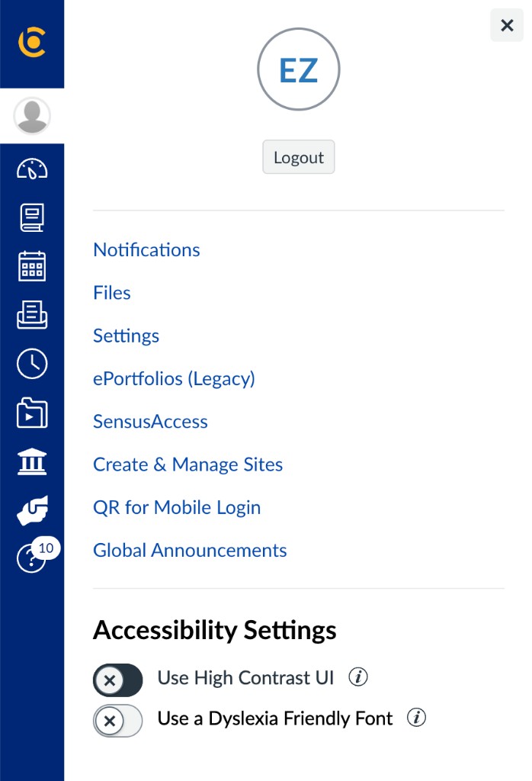532x781 pixels.
Task: Open Global Announcements link
Action: click(x=190, y=550)
